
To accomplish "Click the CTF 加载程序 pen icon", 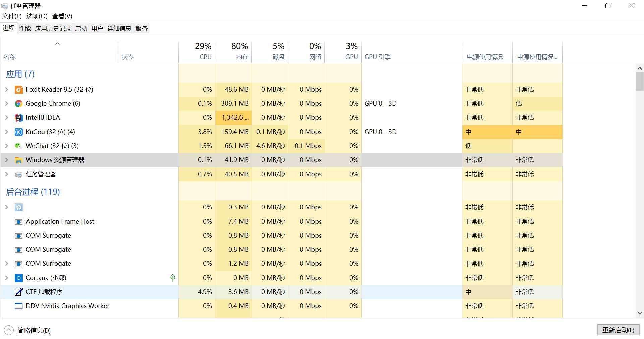I will [x=19, y=292].
